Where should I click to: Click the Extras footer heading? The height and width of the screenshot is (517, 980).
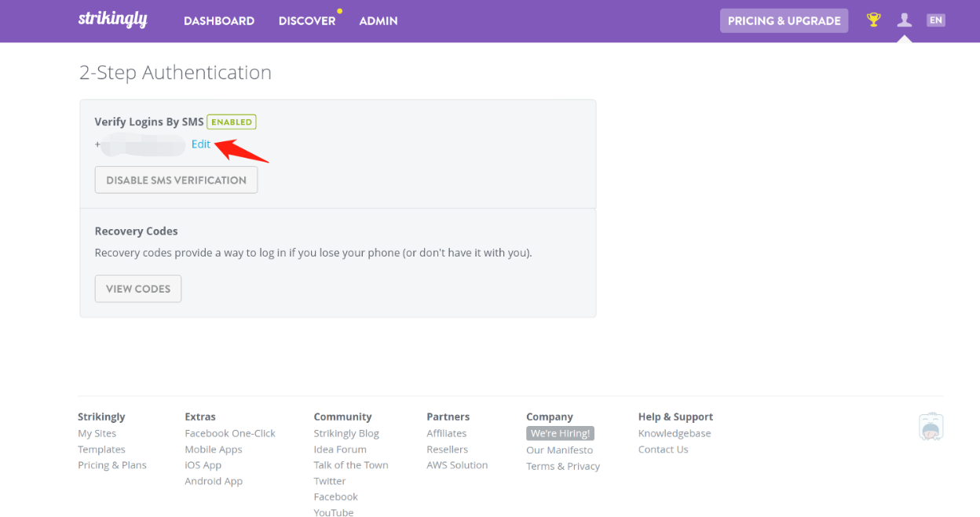tap(200, 417)
